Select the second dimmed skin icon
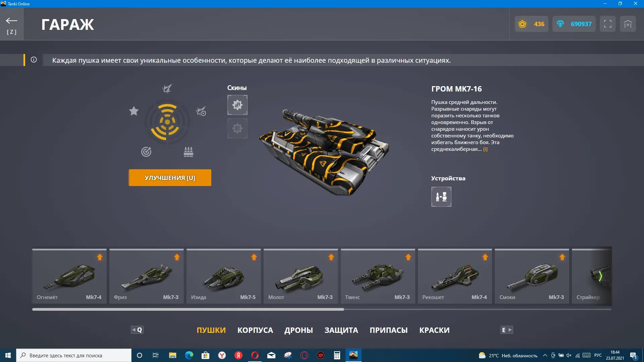Image resolution: width=644 pixels, height=362 pixels. 237,128
